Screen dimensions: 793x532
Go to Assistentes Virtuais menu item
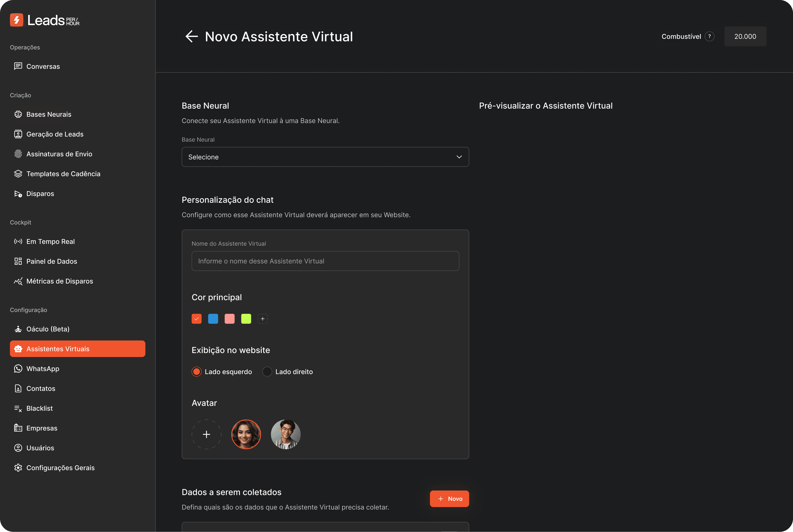(77, 349)
